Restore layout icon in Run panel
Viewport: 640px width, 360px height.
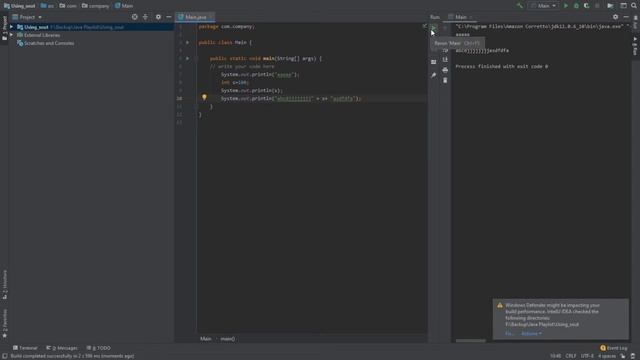tap(433, 62)
